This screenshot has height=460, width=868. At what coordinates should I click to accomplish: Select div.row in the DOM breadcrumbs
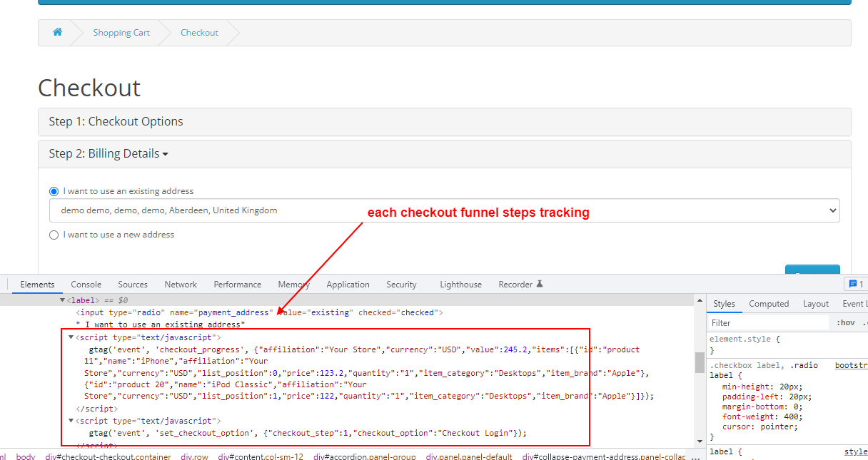[x=195, y=456]
